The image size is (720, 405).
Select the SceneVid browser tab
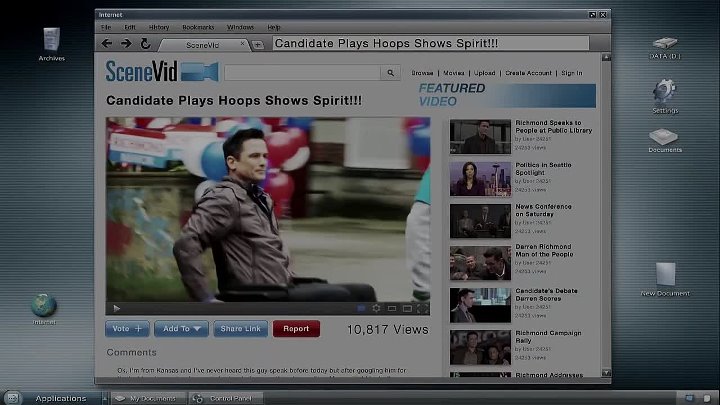click(x=203, y=45)
